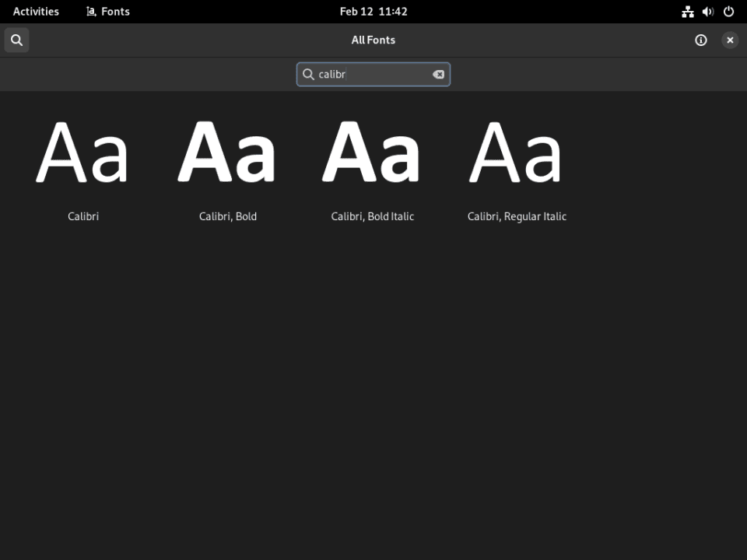Viewport: 747px width, 560px height.
Task: Open the Activities overview
Action: (x=36, y=11)
